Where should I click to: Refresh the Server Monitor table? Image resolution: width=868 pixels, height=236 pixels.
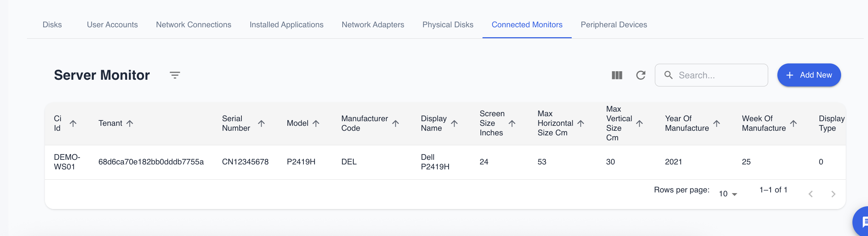pyautogui.click(x=640, y=75)
